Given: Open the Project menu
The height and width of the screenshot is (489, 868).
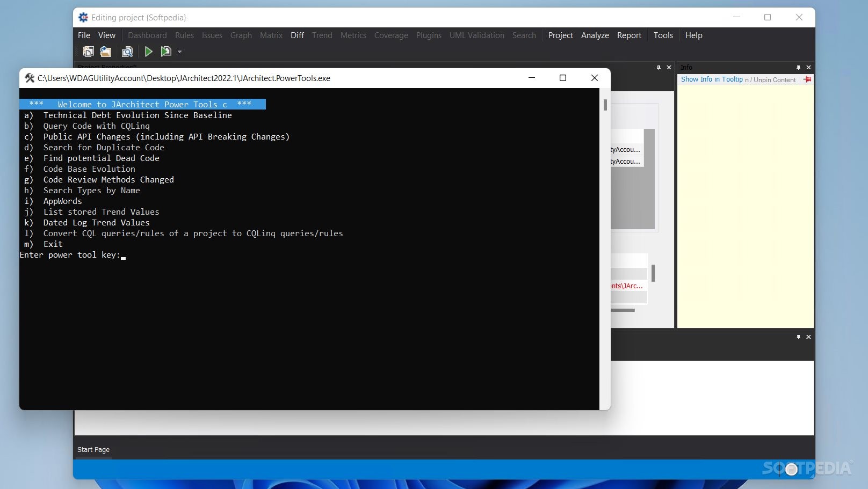Looking at the screenshot, I should 561,35.
